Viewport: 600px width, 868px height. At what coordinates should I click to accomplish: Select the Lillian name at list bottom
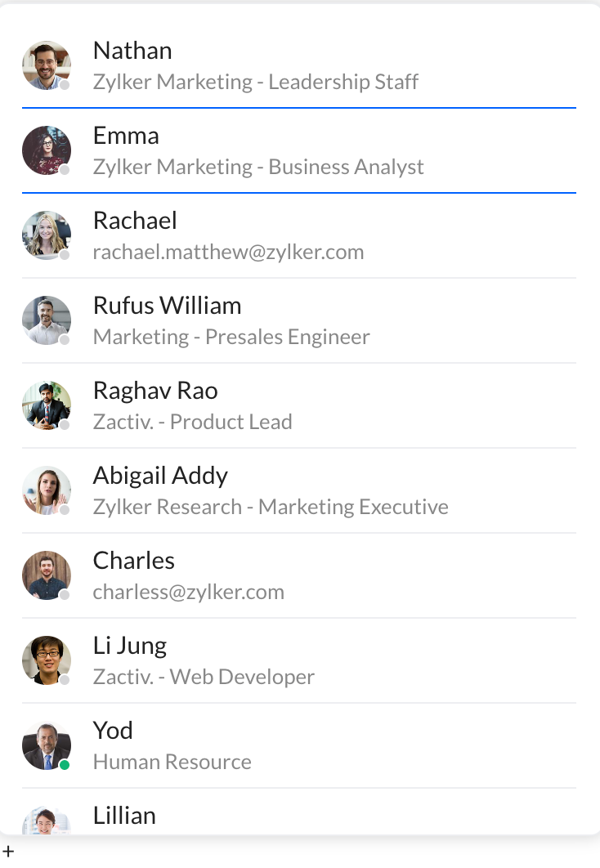(124, 816)
